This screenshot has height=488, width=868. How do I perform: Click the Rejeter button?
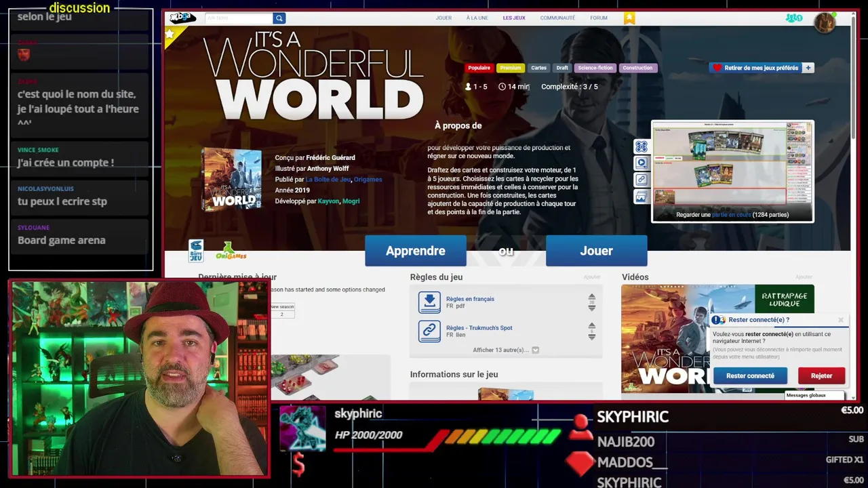[821, 375]
